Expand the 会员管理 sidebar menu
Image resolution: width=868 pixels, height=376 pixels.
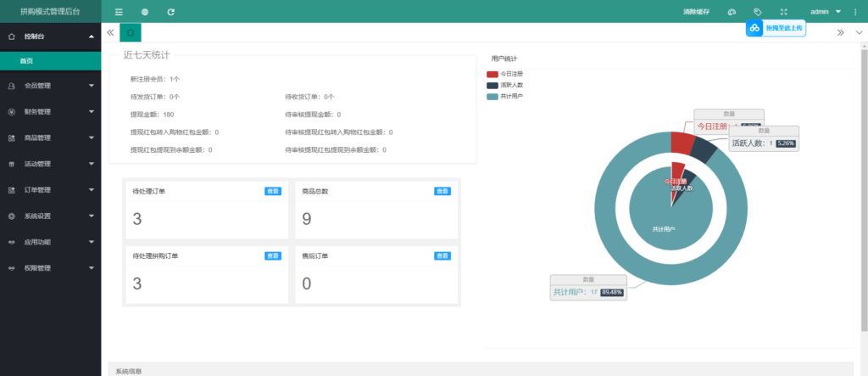point(50,86)
